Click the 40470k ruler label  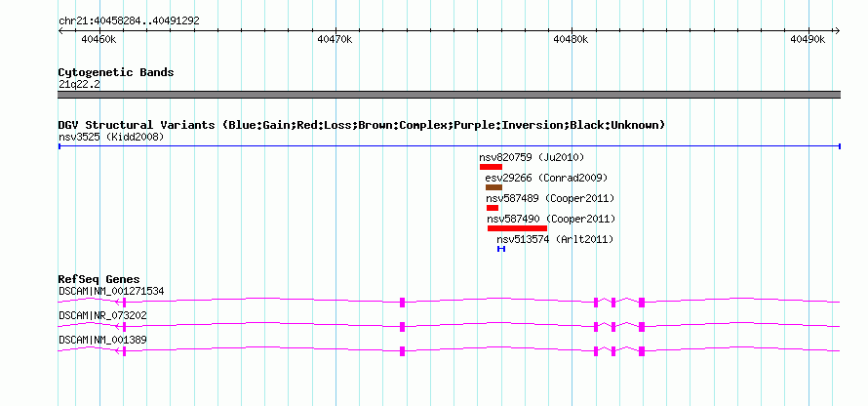335,39
